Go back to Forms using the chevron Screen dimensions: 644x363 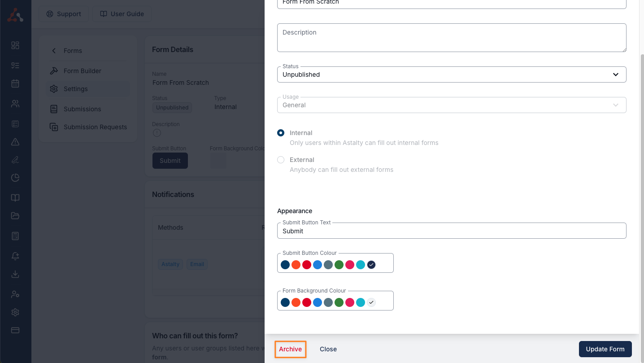click(x=54, y=51)
